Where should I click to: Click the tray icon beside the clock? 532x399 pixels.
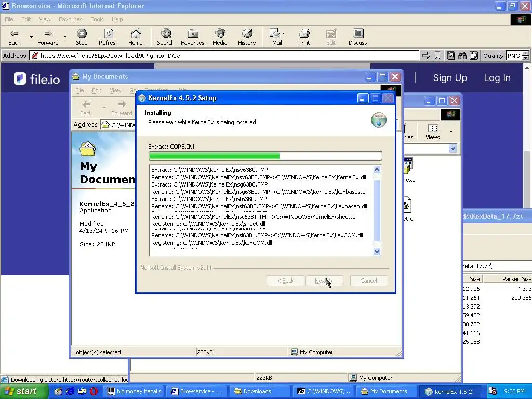pyautogui.click(x=493, y=391)
